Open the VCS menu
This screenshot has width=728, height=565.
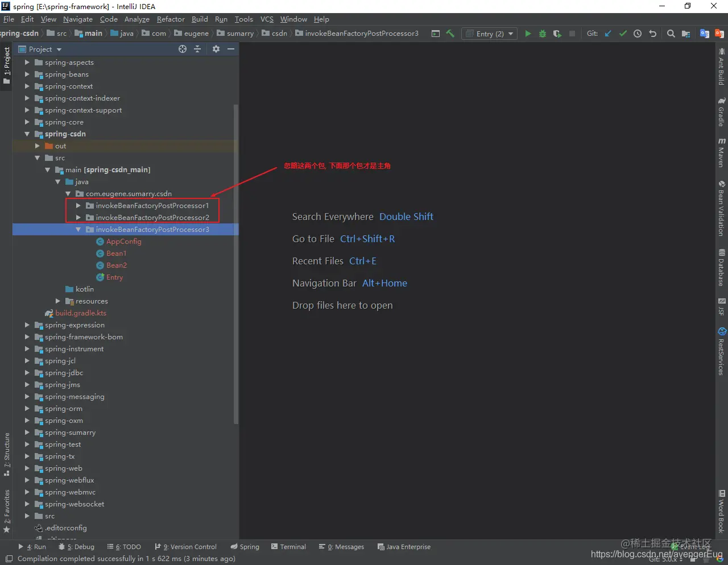(267, 19)
